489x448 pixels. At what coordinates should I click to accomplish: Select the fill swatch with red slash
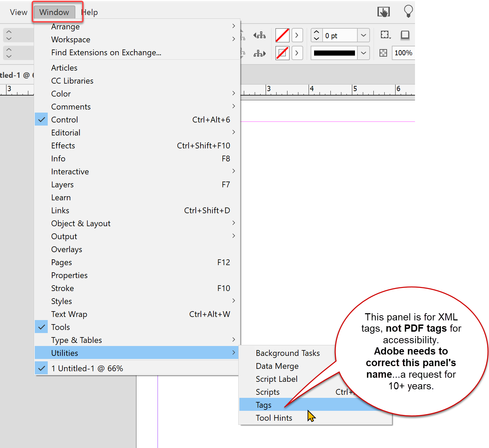[x=282, y=35]
